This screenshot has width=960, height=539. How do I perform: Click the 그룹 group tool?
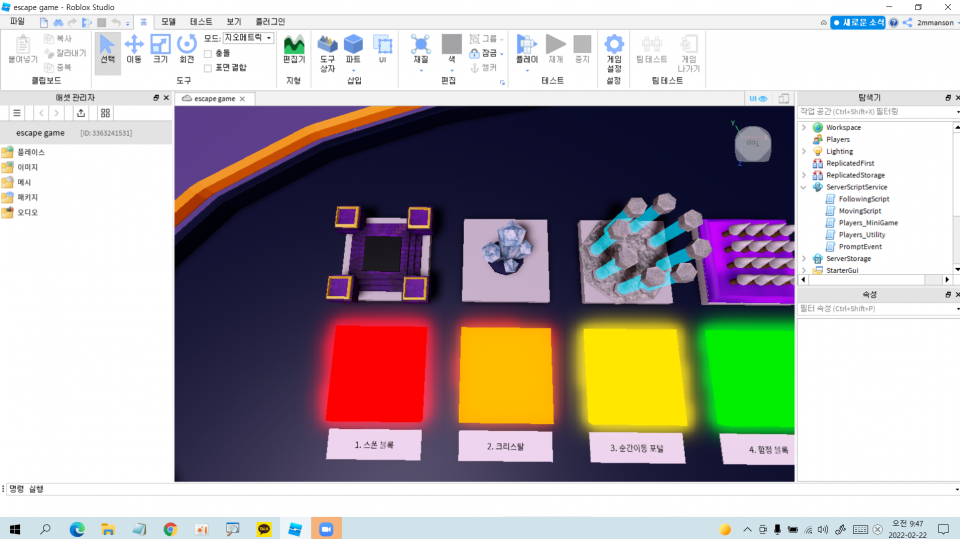[x=484, y=39]
